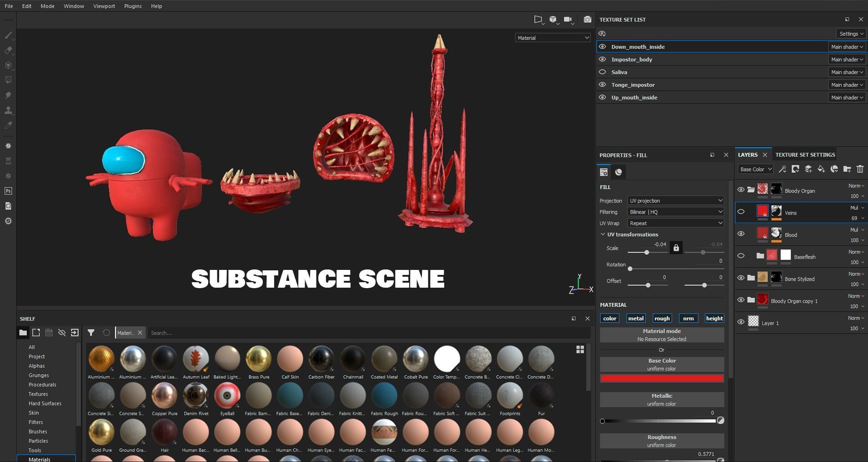868x462 pixels.
Task: Collapse the UV transformations section
Action: [x=603, y=234]
